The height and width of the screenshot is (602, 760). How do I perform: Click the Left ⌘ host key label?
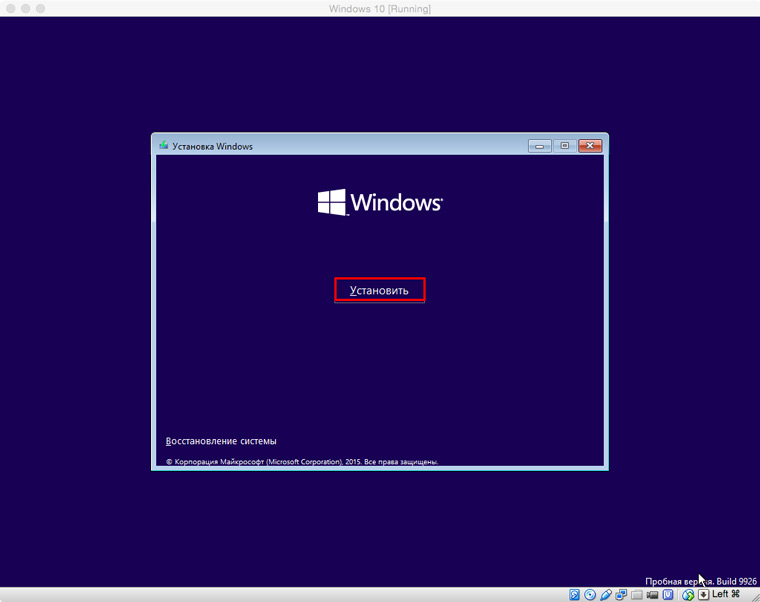[x=726, y=594]
